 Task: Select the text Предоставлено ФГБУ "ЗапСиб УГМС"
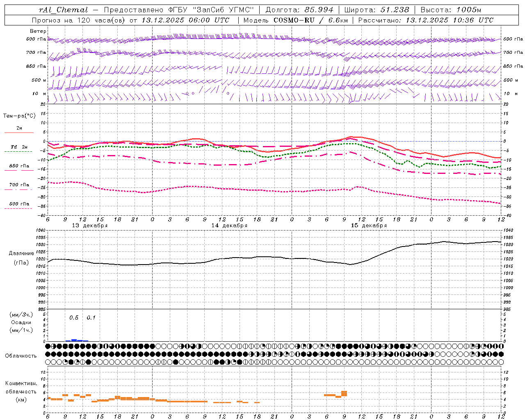(179, 10)
